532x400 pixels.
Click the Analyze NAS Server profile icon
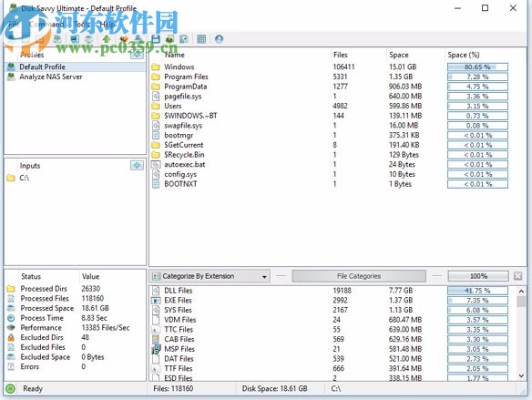point(11,77)
